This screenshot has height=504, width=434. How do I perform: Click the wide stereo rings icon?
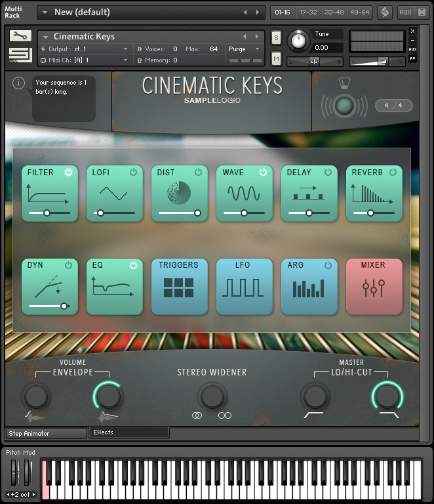(x=225, y=415)
